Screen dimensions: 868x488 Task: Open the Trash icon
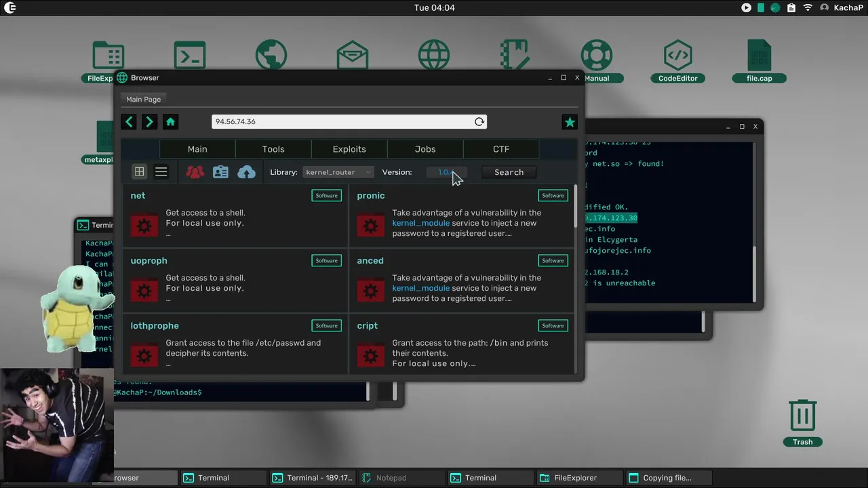click(x=803, y=423)
